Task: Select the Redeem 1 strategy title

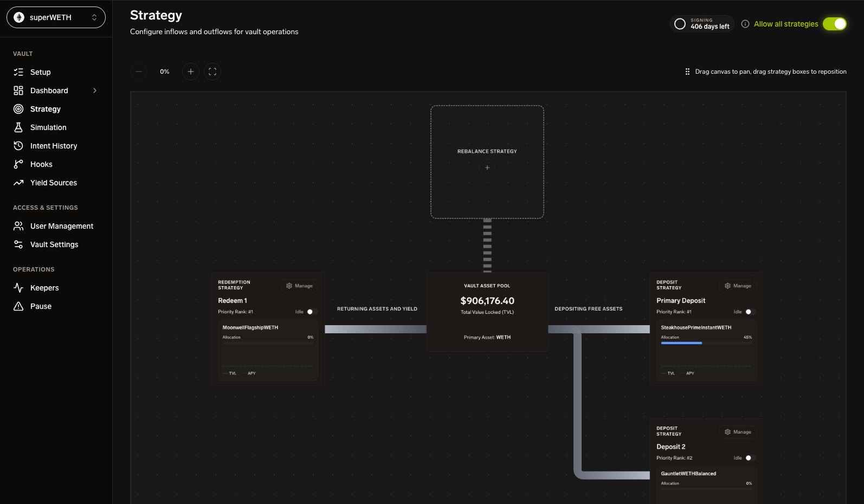Action: 233,301
